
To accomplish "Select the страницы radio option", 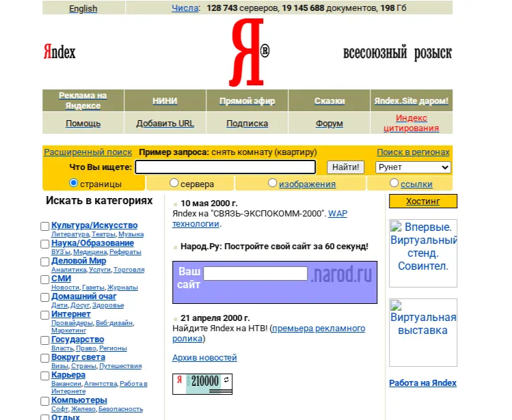I will tap(73, 183).
